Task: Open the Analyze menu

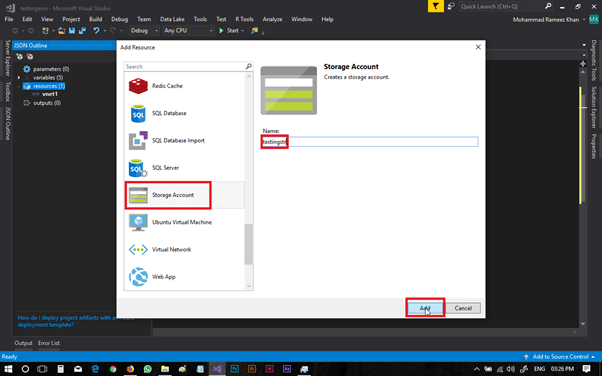Action: coord(272,19)
